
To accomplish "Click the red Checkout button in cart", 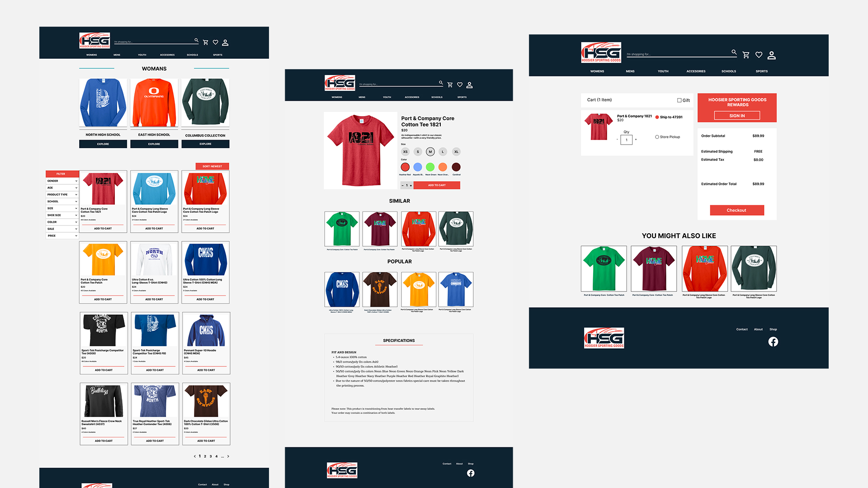I will pyautogui.click(x=736, y=210).
